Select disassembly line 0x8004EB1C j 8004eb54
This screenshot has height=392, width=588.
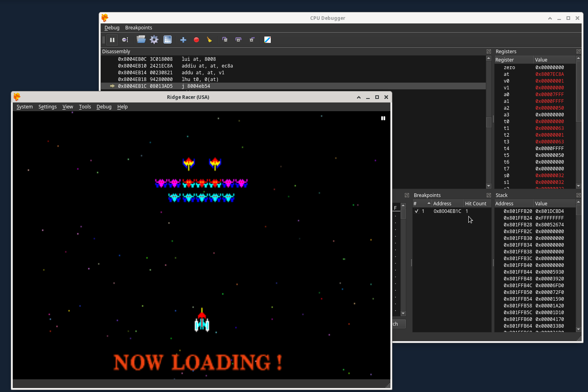[293, 86]
